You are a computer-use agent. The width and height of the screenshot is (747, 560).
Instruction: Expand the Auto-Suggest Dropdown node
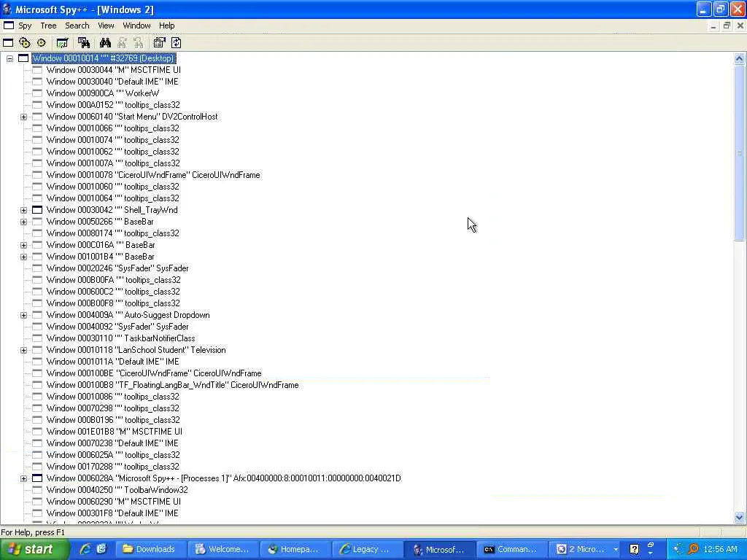coord(23,315)
